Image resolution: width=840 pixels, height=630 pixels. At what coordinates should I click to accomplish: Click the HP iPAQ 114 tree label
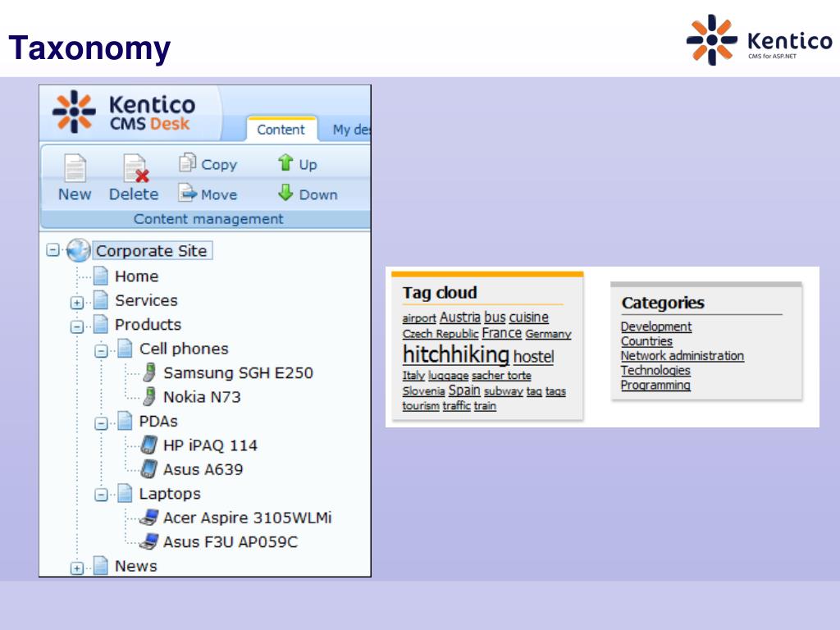point(210,445)
